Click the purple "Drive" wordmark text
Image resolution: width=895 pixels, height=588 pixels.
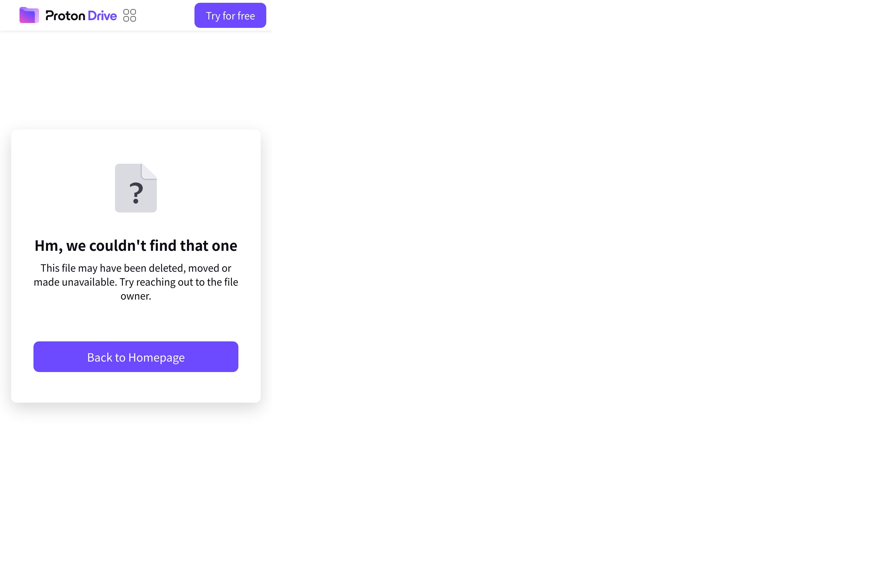(x=102, y=15)
